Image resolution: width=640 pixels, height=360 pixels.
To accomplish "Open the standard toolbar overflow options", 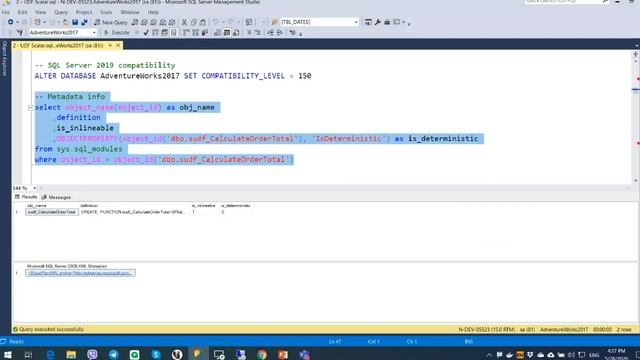I will (409, 24).
